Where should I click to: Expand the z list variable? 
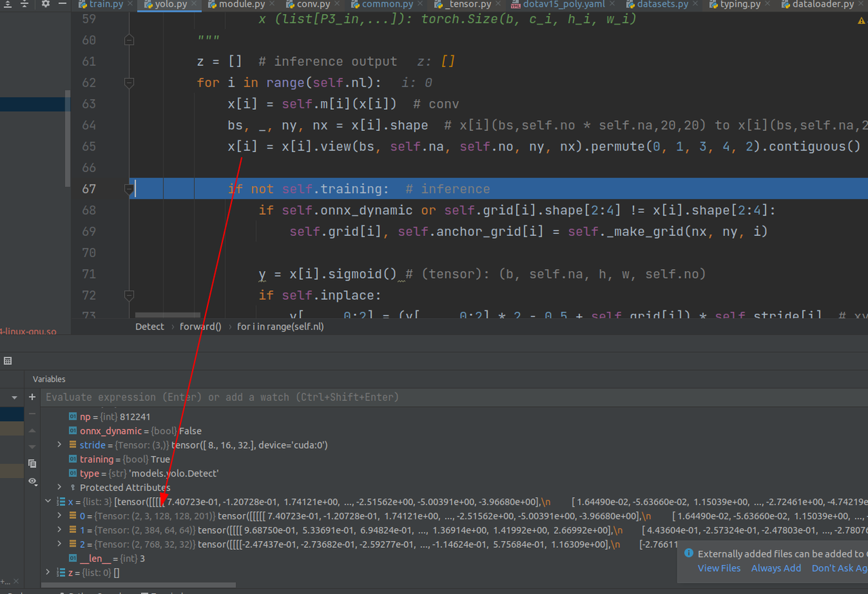(47, 573)
